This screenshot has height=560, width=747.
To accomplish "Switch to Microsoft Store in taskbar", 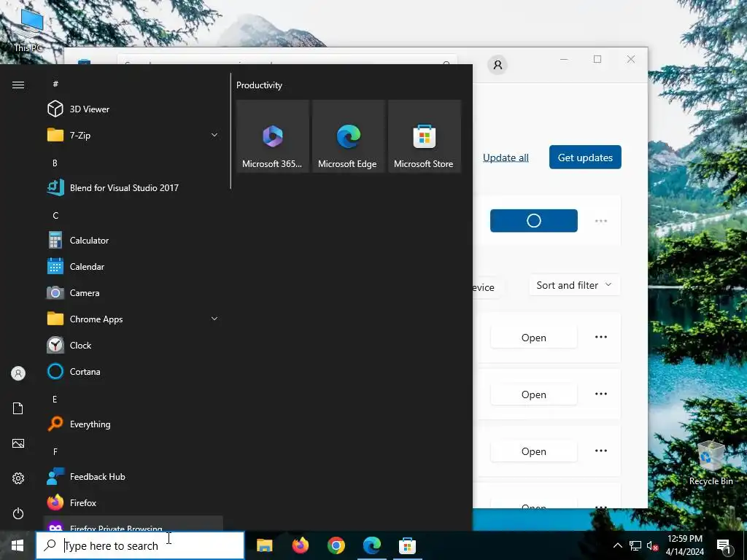I will 407,545.
